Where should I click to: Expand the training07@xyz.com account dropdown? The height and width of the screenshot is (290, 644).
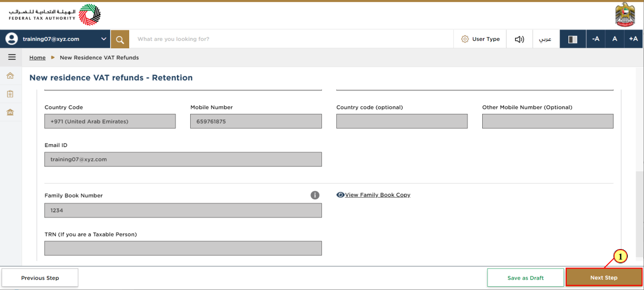(103, 39)
